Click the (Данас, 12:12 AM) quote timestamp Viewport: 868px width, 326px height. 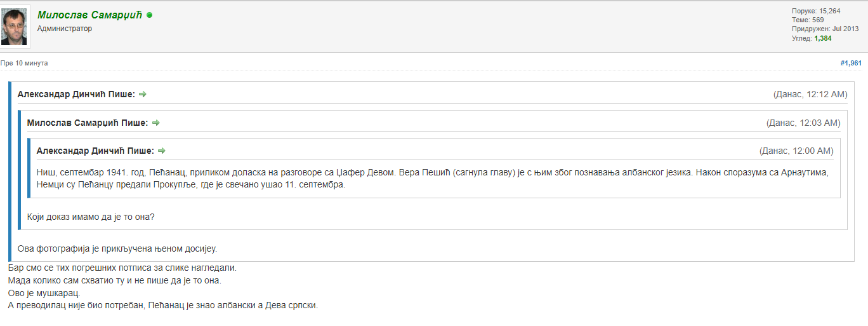coord(810,94)
